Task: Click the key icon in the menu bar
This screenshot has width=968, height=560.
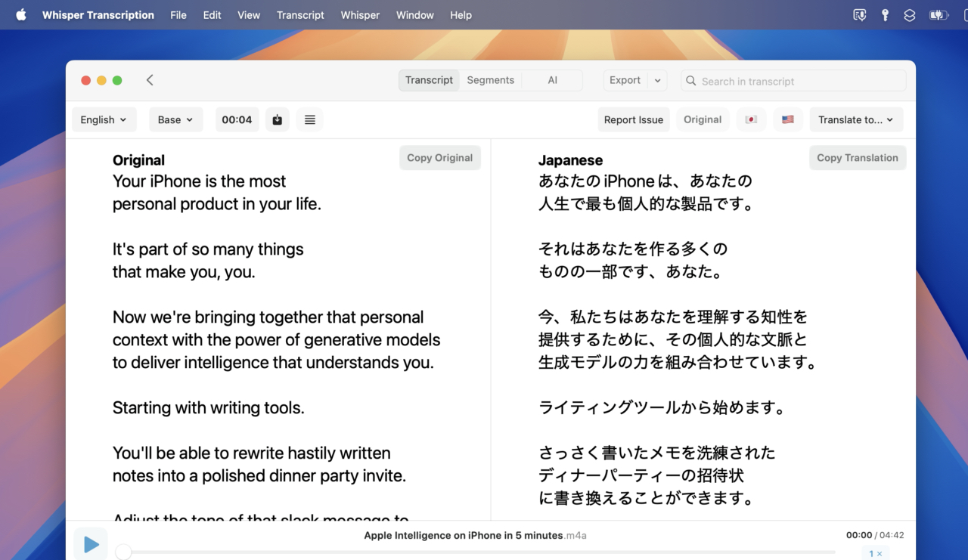Action: pyautogui.click(x=885, y=14)
